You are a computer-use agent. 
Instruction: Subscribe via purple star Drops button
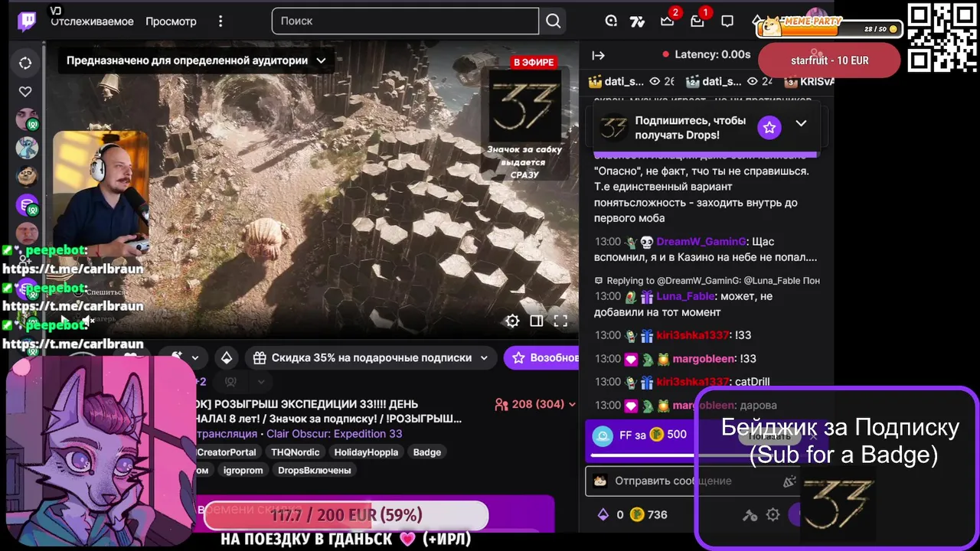[x=769, y=127]
